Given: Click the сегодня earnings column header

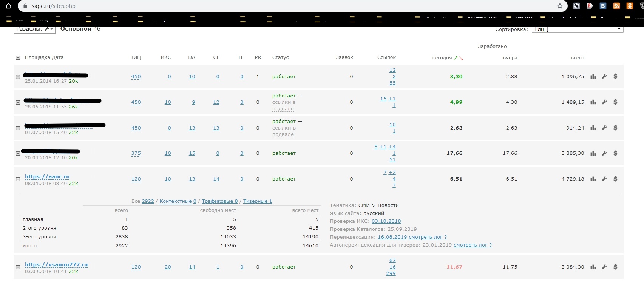Looking at the screenshot, I should click(442, 58).
